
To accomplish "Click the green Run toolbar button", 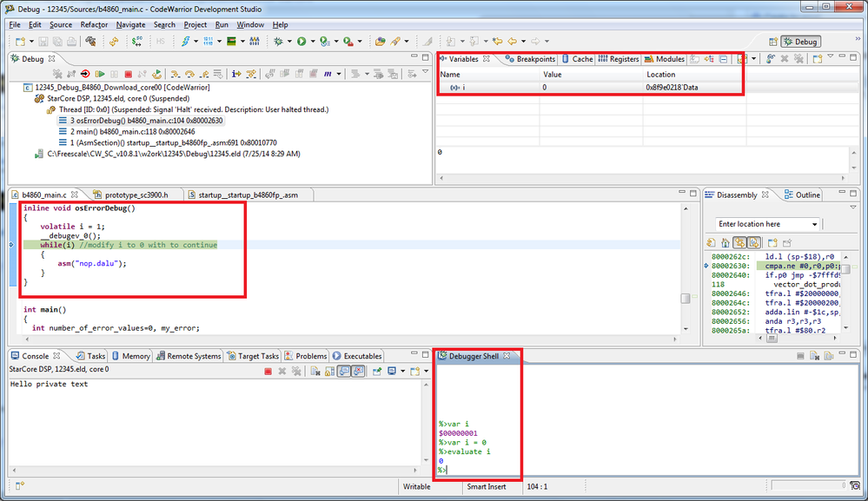I will (301, 42).
